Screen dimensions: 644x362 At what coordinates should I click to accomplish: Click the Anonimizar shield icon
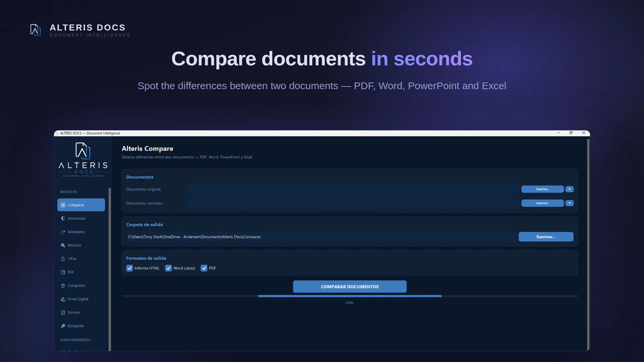click(x=63, y=218)
